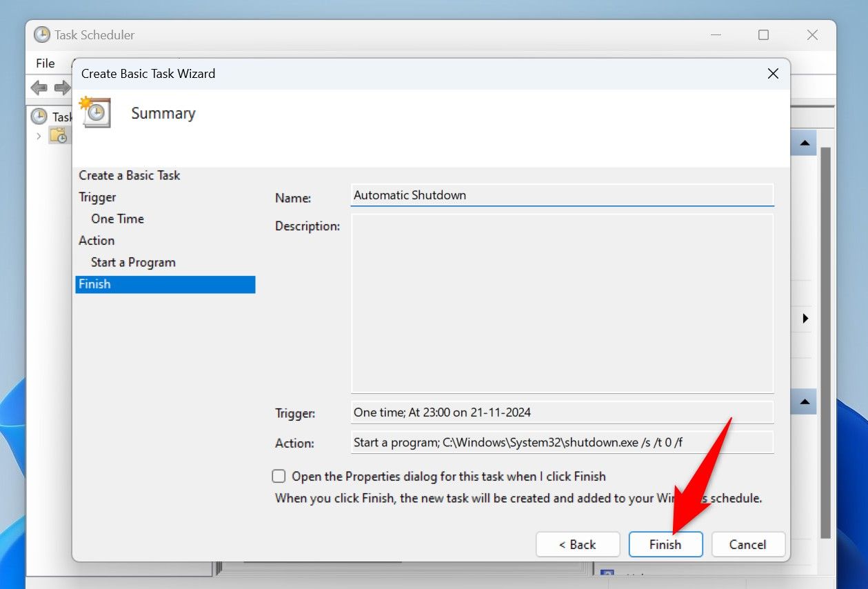Open the File menu in Task Scheduler
Viewport: 868px width, 589px height.
tap(46, 63)
